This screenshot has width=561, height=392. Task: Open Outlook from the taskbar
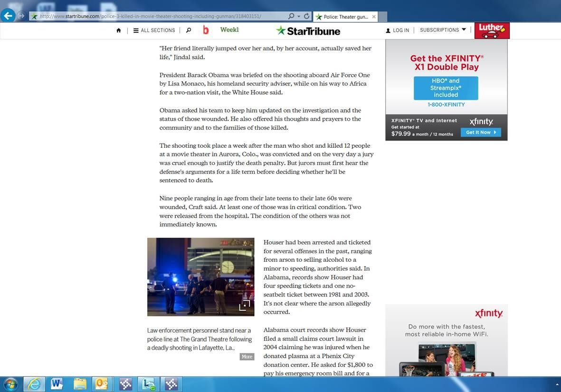tap(102, 383)
